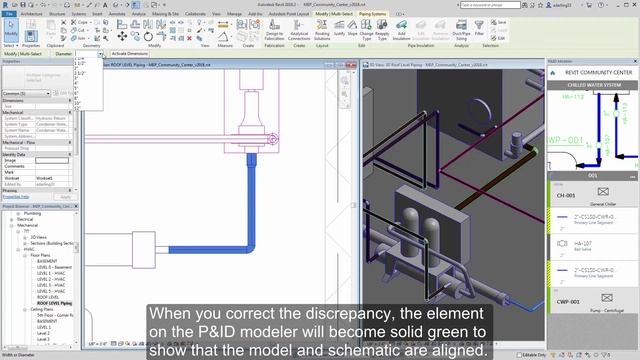Switch to Massing & Site tab
This screenshot has height=360, width=640.
tap(165, 13)
